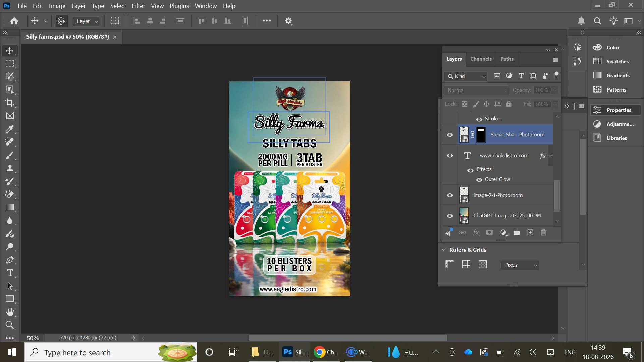Add a layer mask button

pyautogui.click(x=489, y=232)
